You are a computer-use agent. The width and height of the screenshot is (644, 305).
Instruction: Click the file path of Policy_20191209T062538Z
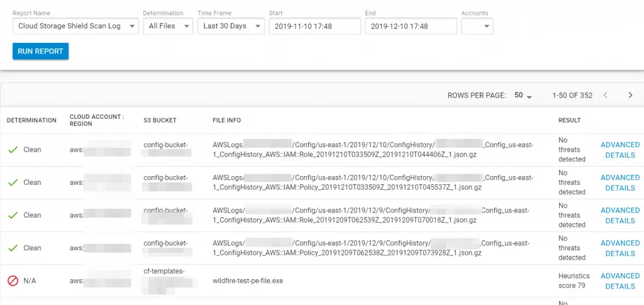[x=371, y=248]
